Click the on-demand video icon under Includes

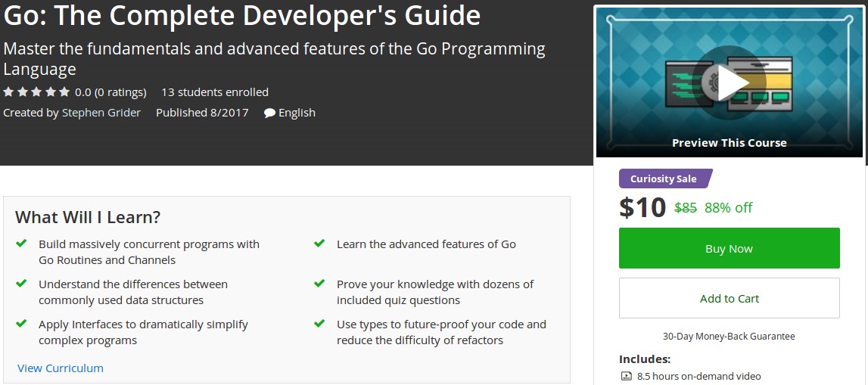[626, 376]
